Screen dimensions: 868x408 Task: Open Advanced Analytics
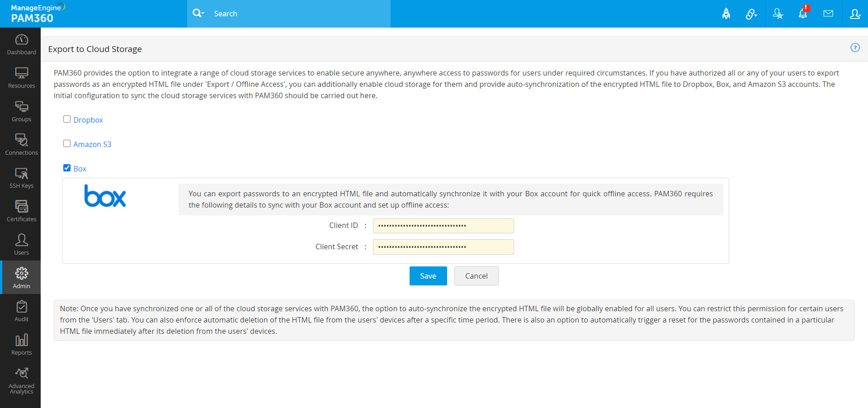point(21,380)
